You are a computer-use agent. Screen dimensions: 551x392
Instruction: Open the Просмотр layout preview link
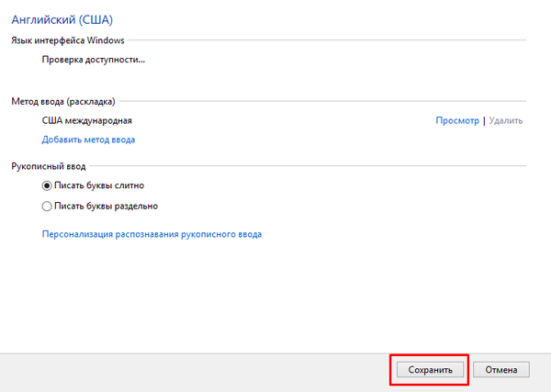[457, 120]
